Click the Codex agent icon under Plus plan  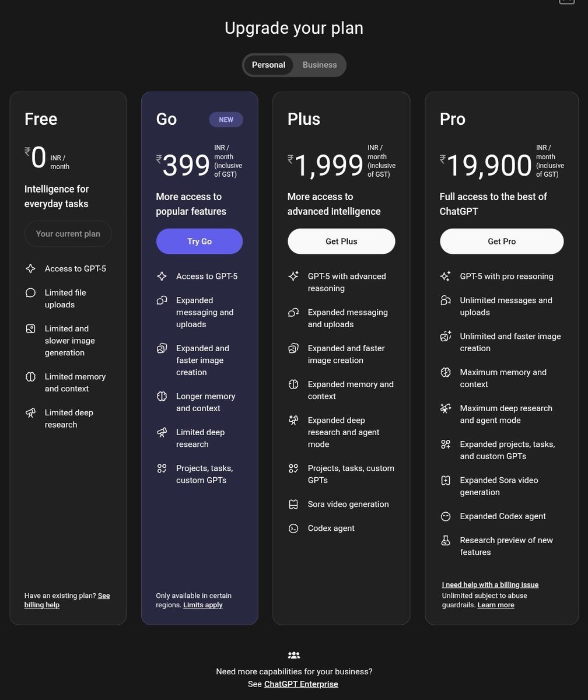pos(293,528)
